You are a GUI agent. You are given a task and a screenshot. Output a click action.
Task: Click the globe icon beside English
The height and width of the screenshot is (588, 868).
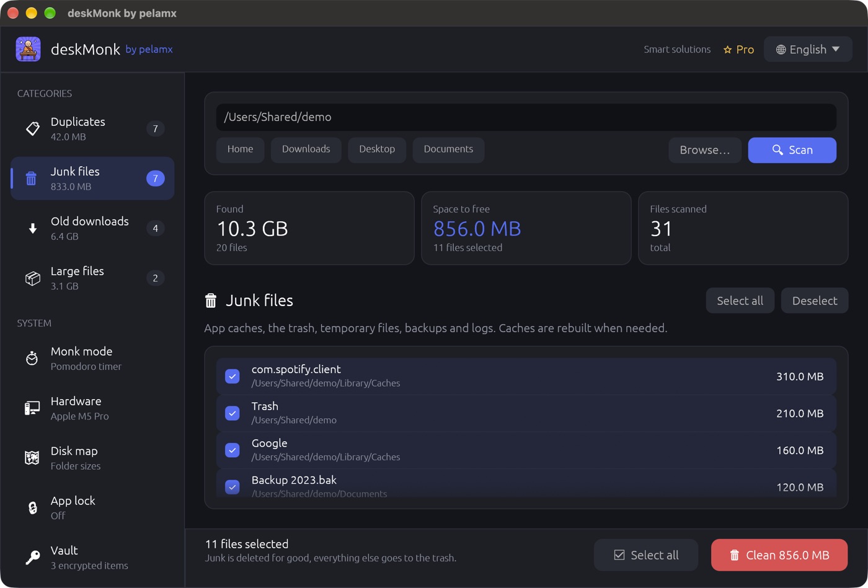coord(781,50)
